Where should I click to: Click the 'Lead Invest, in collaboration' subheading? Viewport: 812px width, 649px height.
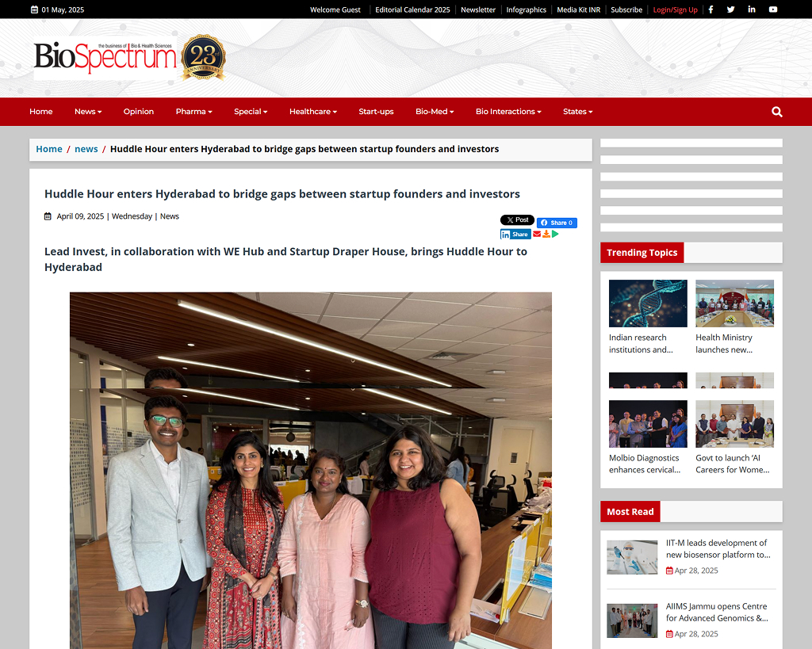[x=285, y=259]
